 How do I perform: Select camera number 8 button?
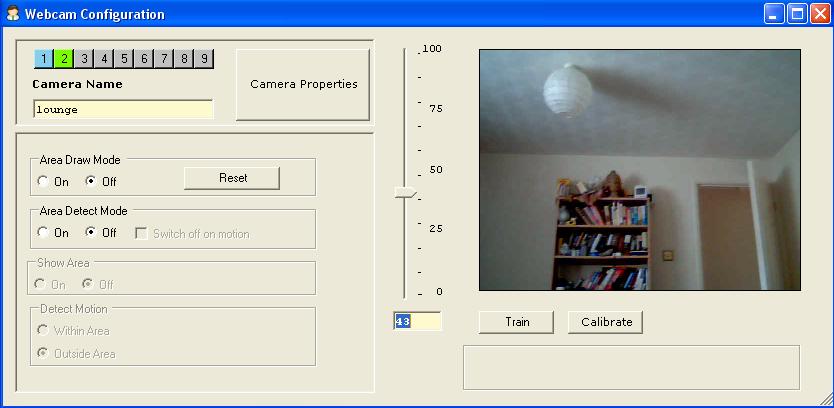click(x=184, y=59)
